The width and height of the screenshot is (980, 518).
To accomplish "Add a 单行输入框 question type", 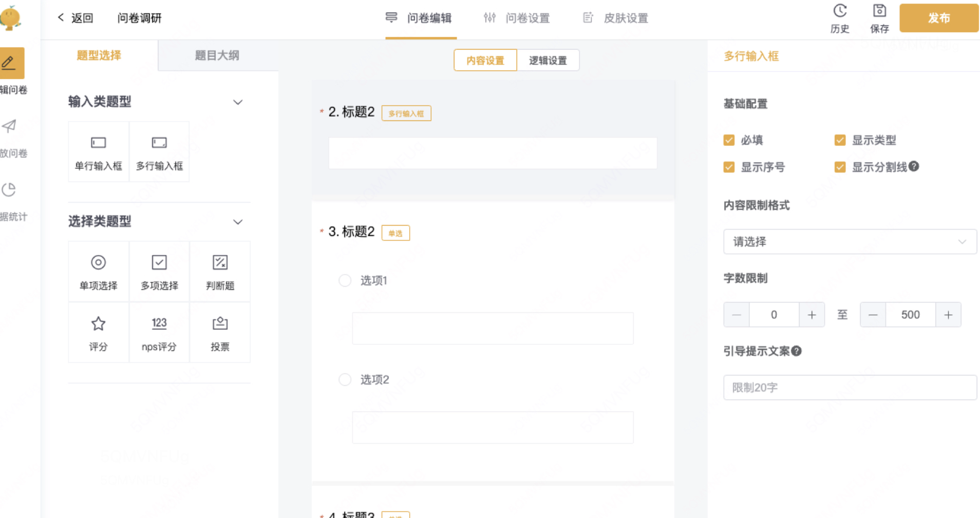I will coord(99,152).
